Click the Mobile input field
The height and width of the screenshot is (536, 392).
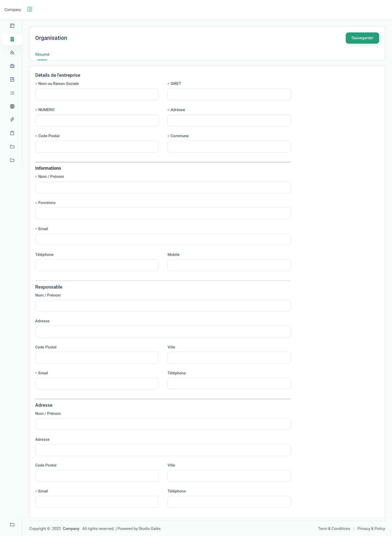coord(229,265)
